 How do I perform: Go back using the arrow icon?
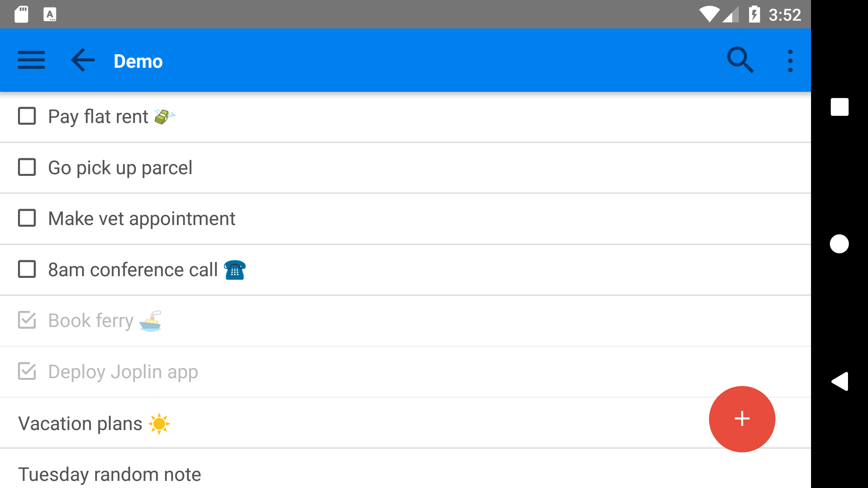tap(83, 60)
